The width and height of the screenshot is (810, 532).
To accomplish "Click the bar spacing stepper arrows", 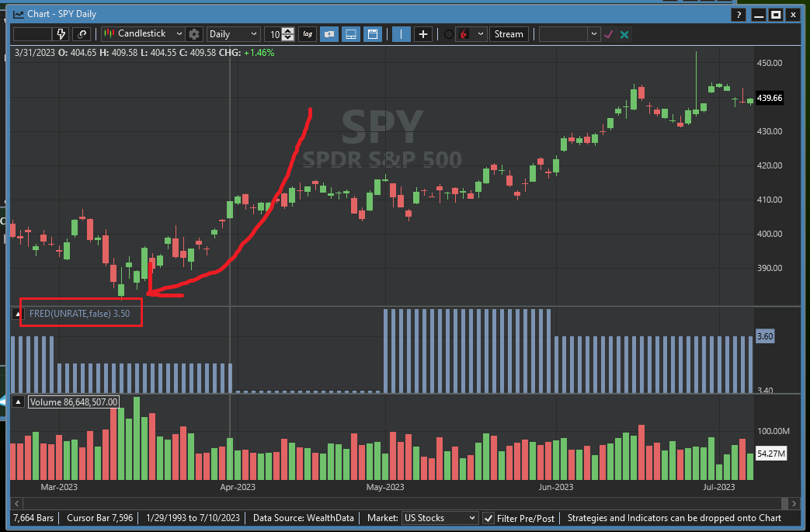I will click(x=288, y=34).
